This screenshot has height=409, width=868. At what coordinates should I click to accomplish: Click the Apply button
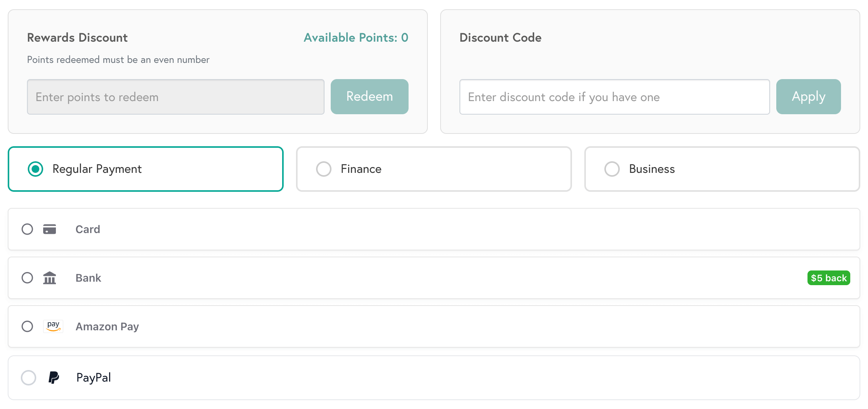[x=808, y=96]
